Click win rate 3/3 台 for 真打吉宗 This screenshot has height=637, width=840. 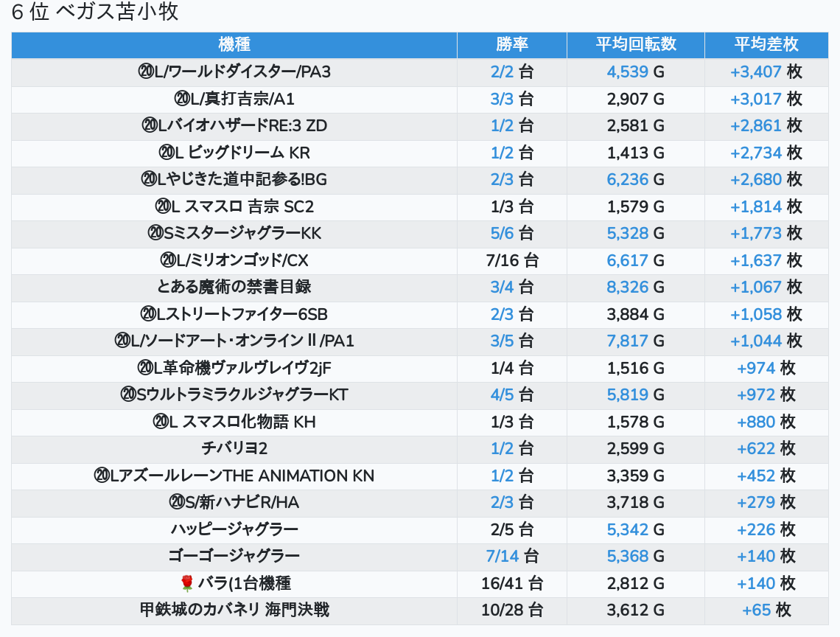point(511,99)
